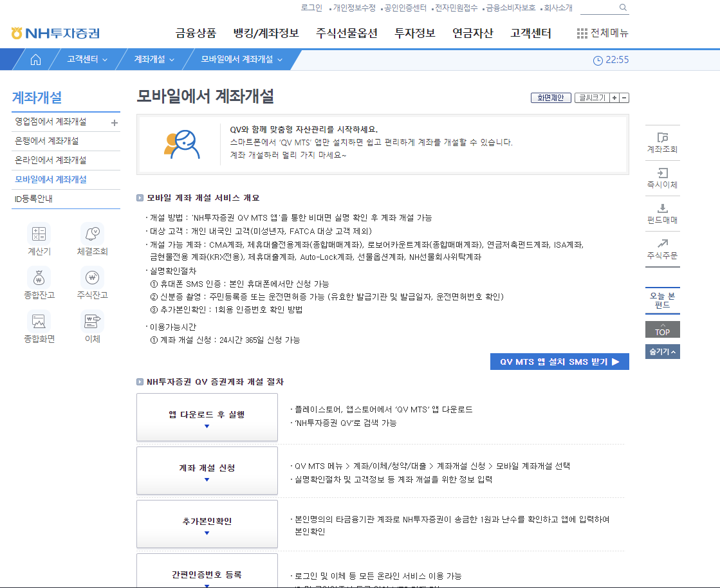Click the 추가본인확인 step box

207,524
